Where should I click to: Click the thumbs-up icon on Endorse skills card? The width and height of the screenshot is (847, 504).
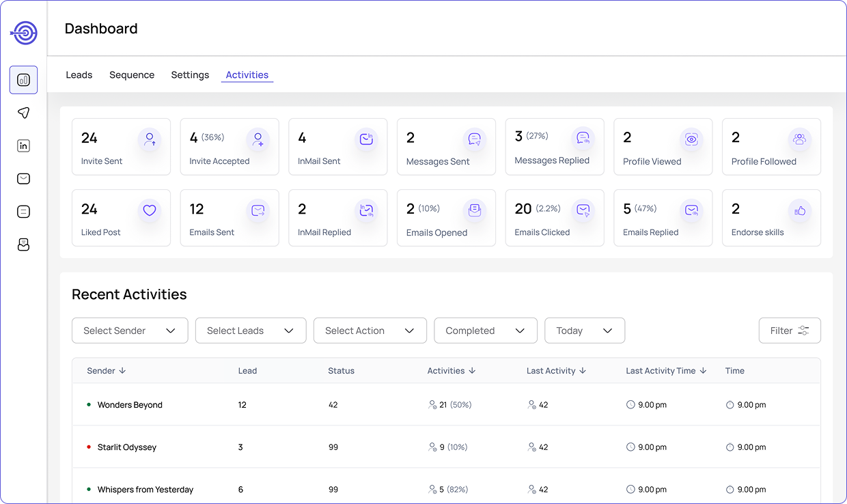coord(800,210)
